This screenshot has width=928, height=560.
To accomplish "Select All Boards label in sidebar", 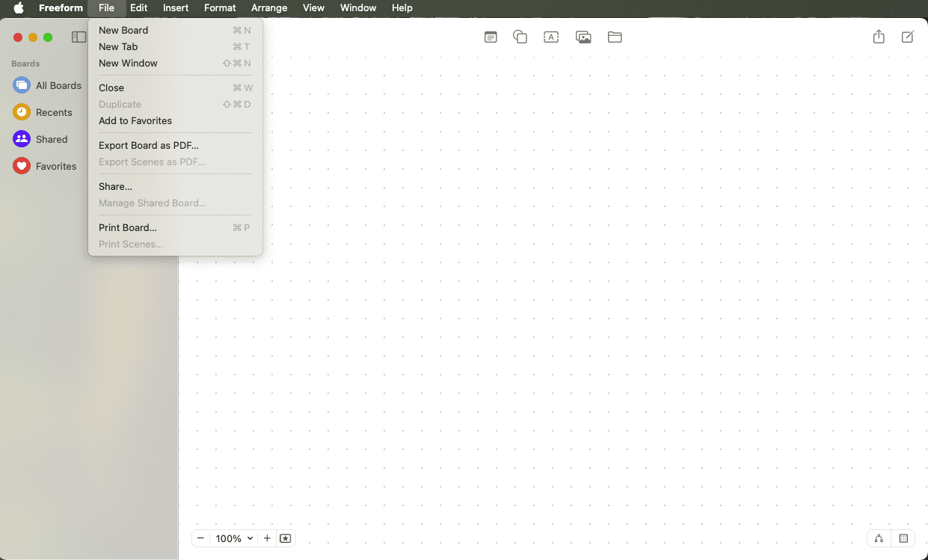I will pyautogui.click(x=58, y=85).
